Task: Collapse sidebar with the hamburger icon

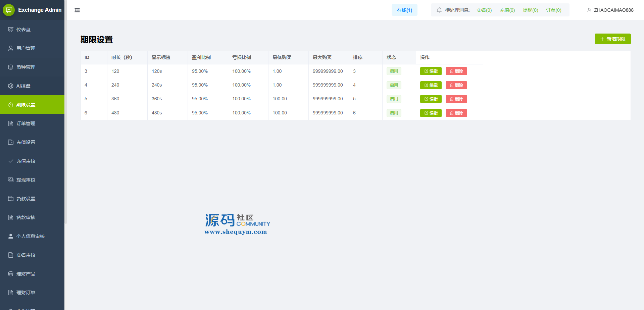Action: [77, 10]
